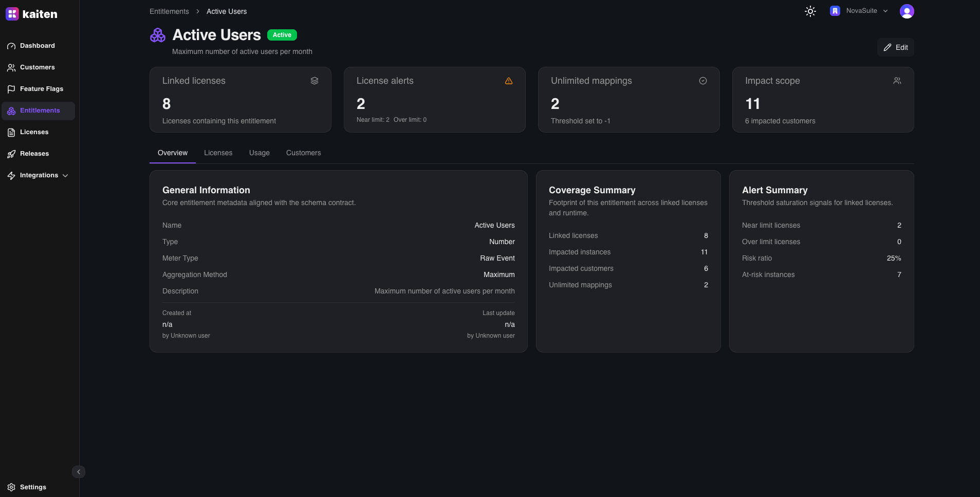Viewport: 980px width, 497px height.
Task: Select the Overview tab
Action: tap(172, 153)
